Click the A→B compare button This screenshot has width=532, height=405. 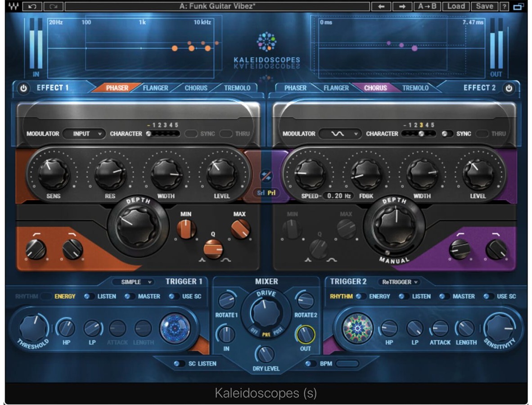pyautogui.click(x=427, y=6)
